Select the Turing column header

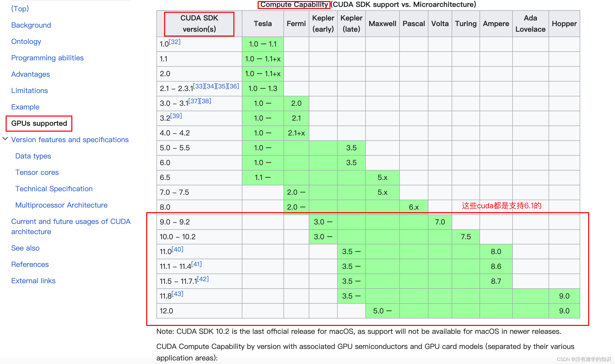466,24
